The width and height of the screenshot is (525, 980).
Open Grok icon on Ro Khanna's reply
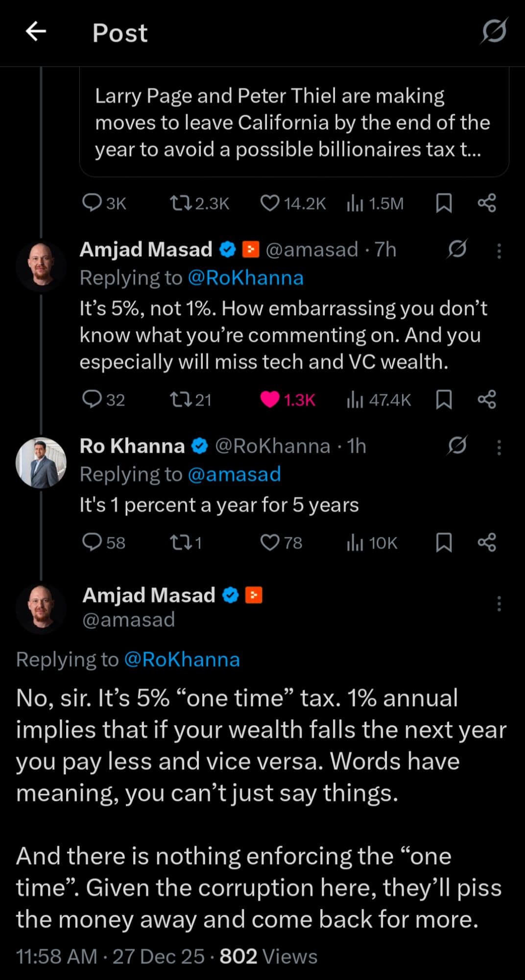pyautogui.click(x=457, y=445)
